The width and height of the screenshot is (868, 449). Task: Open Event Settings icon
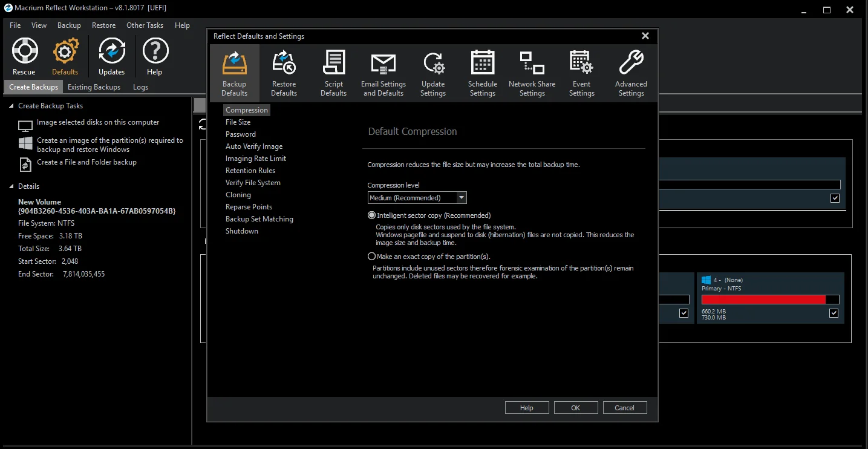click(x=581, y=64)
